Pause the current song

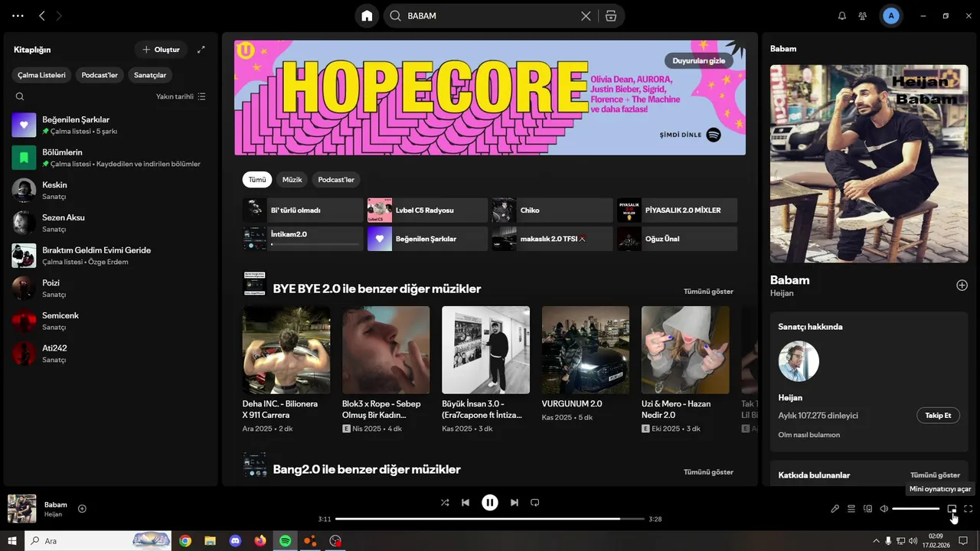click(x=490, y=503)
